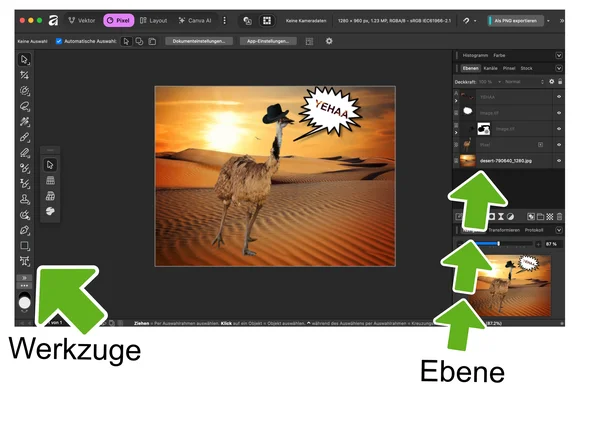The width and height of the screenshot is (600, 424).
Task: Switch to the Kanäle tab
Action: pyautogui.click(x=491, y=68)
